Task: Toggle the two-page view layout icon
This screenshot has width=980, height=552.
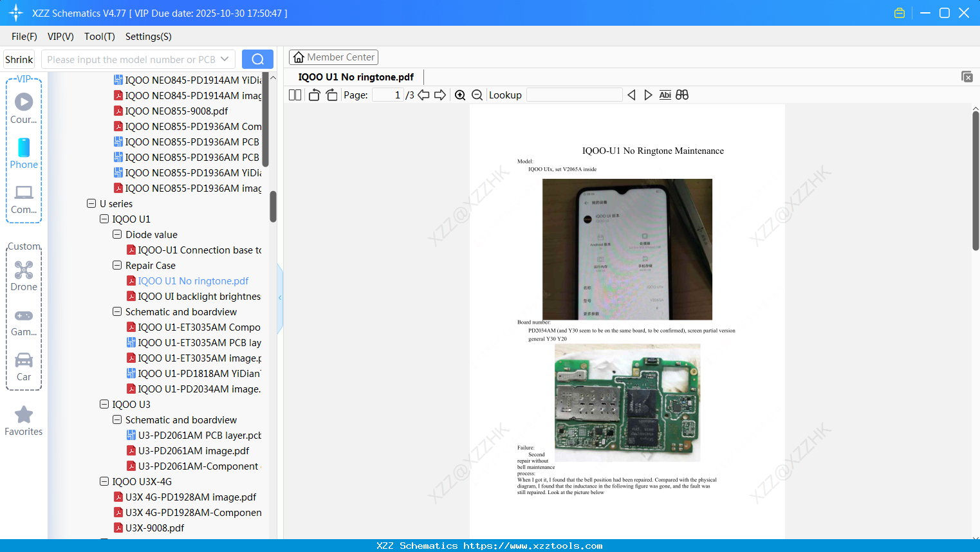Action: (x=295, y=95)
